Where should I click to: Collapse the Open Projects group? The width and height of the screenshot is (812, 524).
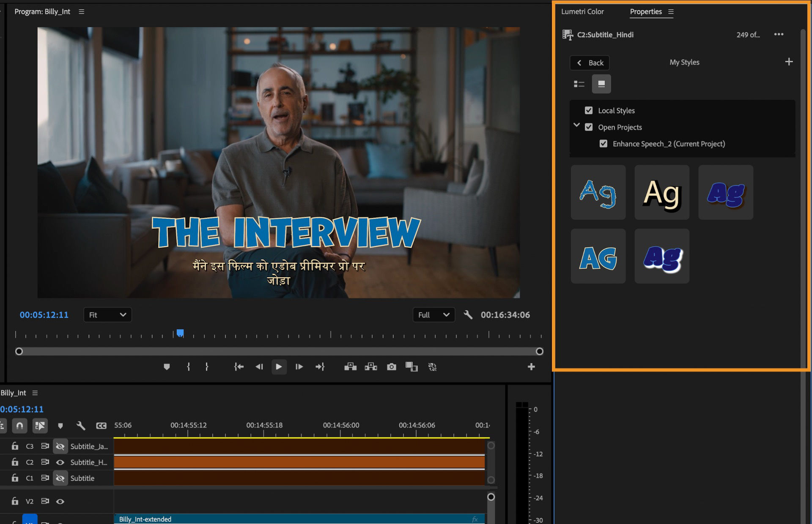point(576,126)
